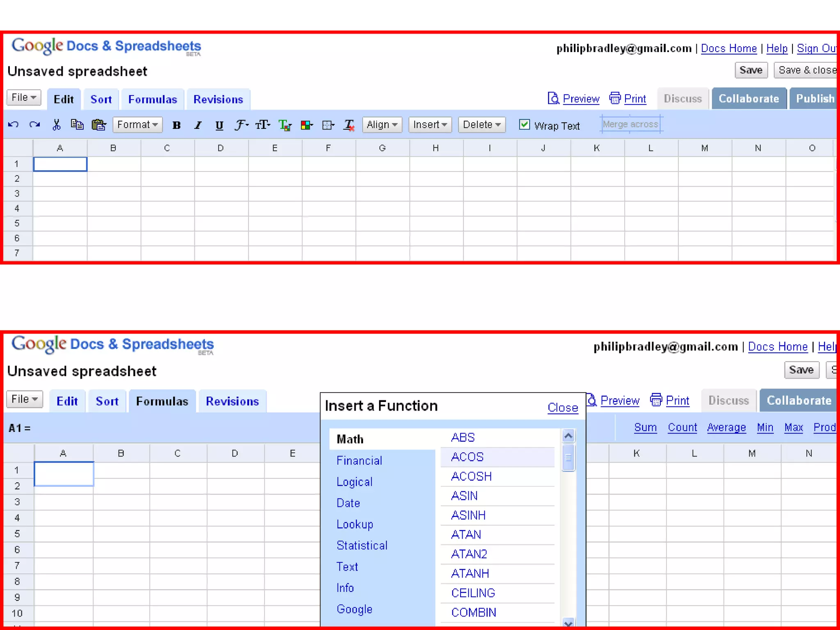Click the remove formatting icon
This screenshot has height=630, width=840.
(x=349, y=125)
